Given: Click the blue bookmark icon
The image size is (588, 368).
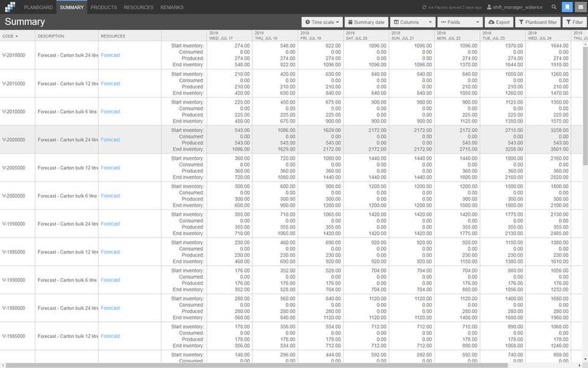Looking at the screenshot, I should [567, 7].
